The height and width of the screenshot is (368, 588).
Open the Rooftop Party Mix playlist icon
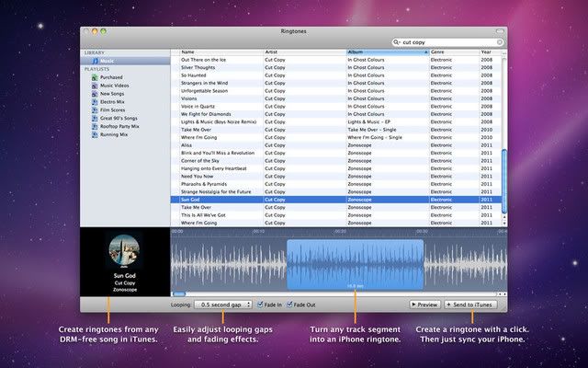click(x=95, y=127)
